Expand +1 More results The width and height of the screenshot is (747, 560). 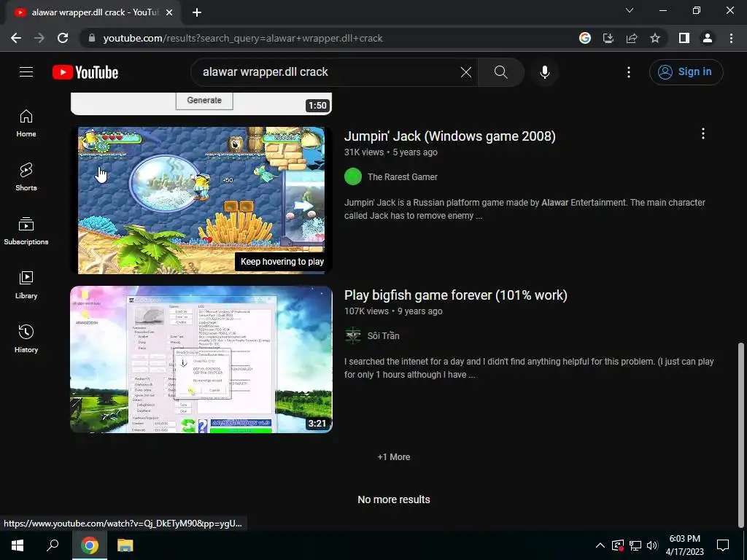coord(394,456)
